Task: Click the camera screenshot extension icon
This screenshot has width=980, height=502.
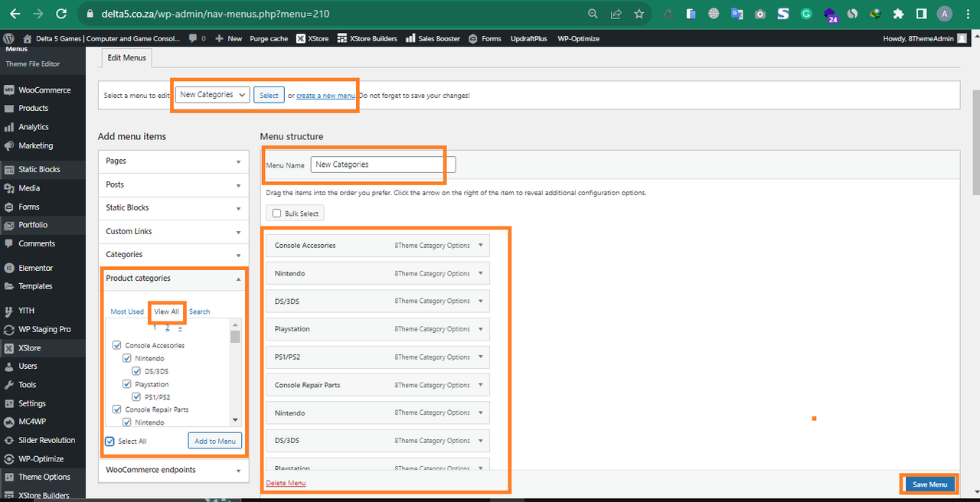Action: point(759,14)
